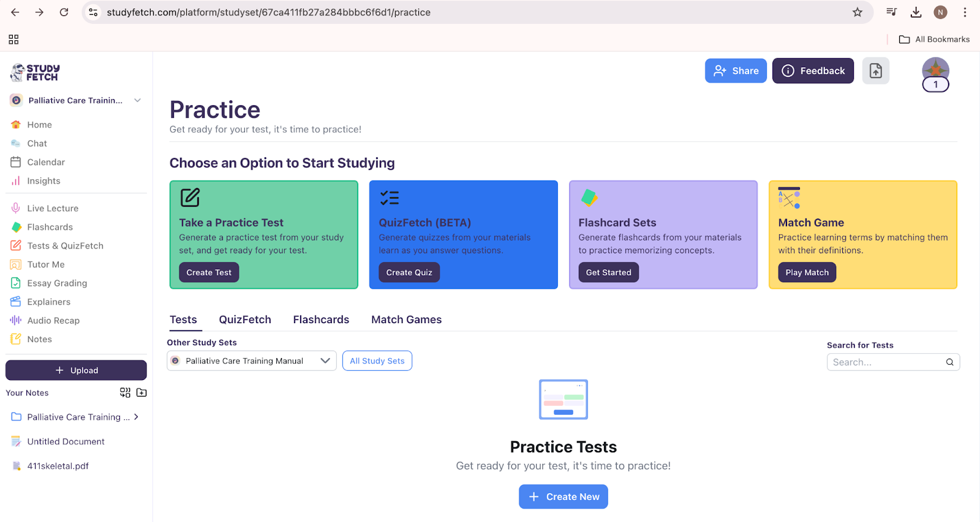Open the Home page icon in sidebar

(x=16, y=124)
